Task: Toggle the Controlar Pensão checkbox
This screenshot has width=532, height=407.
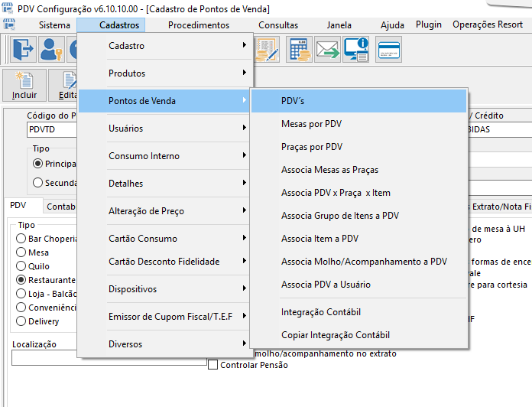Action: click(x=212, y=365)
